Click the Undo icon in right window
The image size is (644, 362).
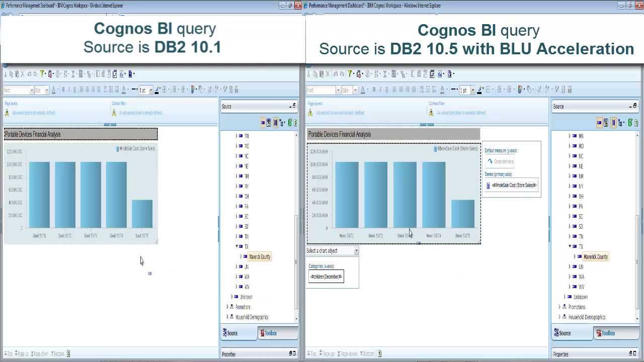(x=336, y=74)
